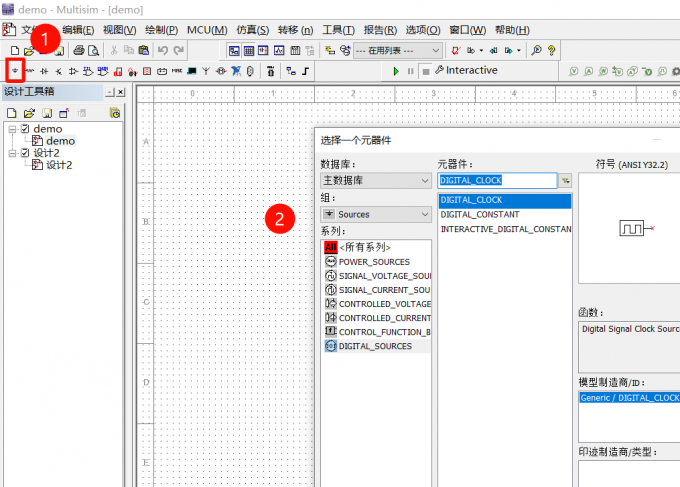
Task: Click the Place Connector icon
Action: [x=250, y=71]
